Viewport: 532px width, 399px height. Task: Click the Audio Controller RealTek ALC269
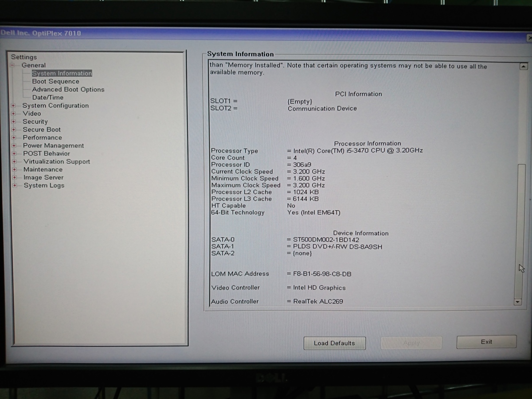(318, 301)
